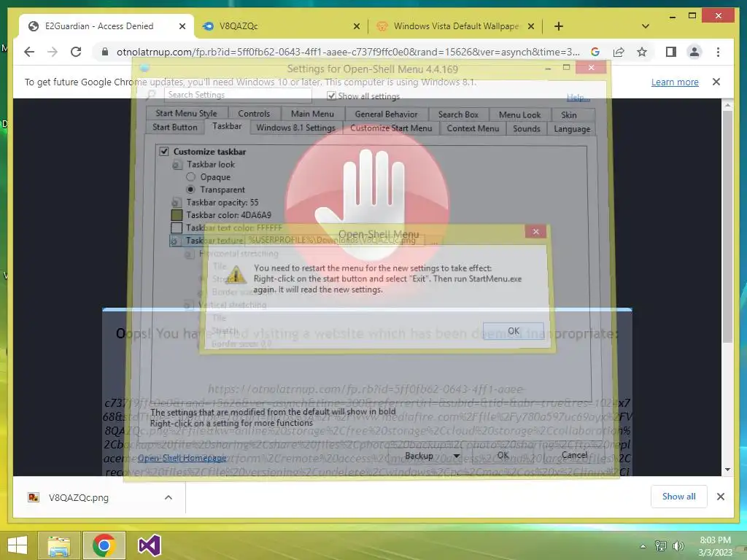Switch to Windows Vista Default Wallpaper tab

(x=455, y=26)
